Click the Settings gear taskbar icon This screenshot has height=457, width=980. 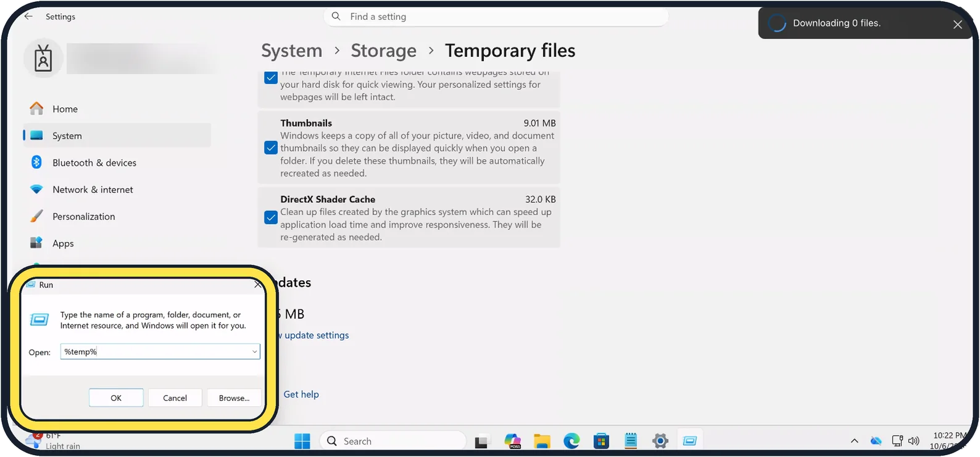pos(660,441)
